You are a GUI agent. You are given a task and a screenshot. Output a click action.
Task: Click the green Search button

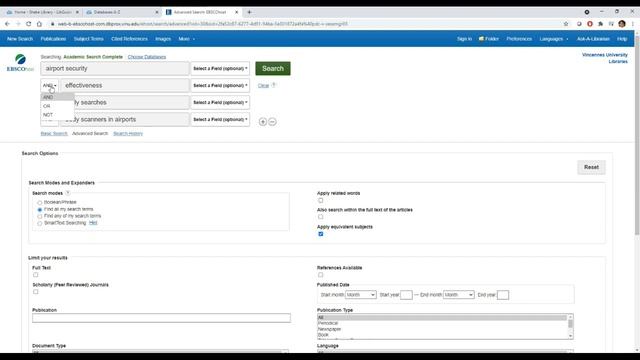(273, 69)
